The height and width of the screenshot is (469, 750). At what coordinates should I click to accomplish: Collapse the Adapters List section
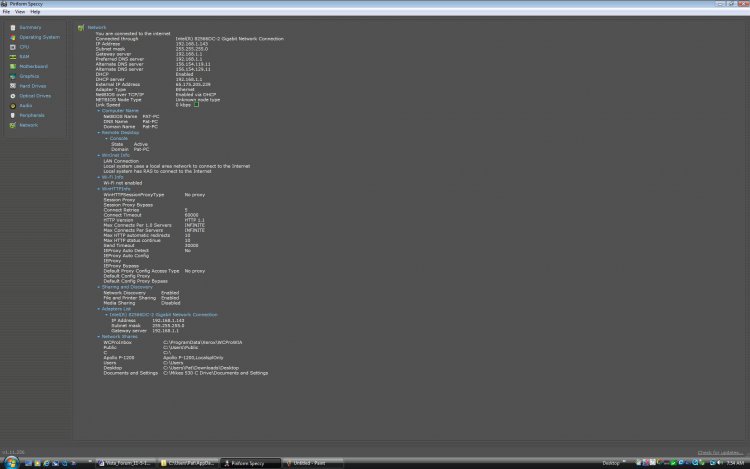point(99,309)
